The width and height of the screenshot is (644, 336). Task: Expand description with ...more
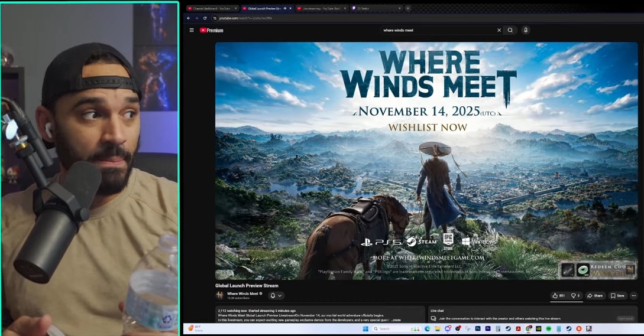coord(396,320)
